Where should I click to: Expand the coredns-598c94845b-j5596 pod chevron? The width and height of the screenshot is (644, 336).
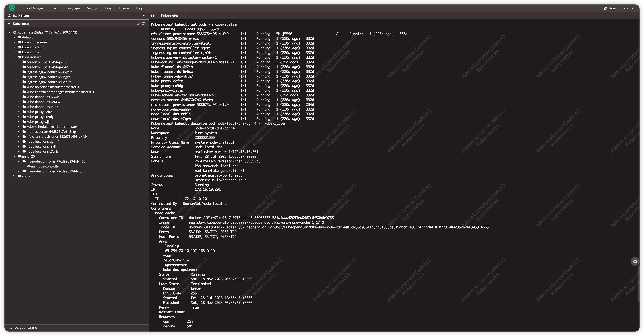(x=18, y=62)
